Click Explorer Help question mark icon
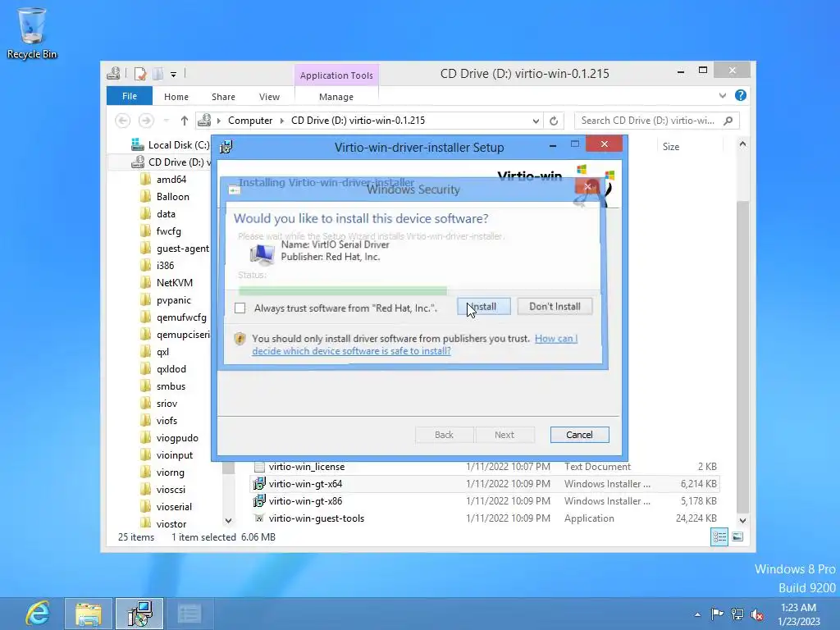Screen dimensions: 840x630 (741, 95)
